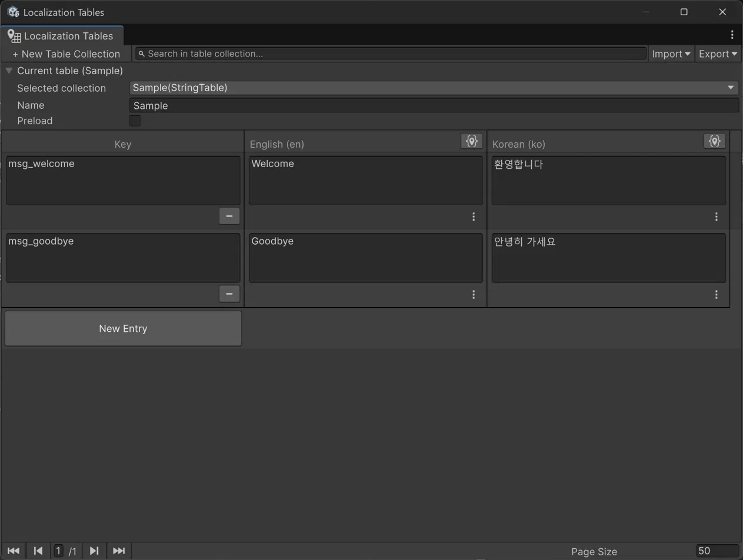The image size is (743, 560).
Task: Go to the first page of entries
Action: coord(14,551)
